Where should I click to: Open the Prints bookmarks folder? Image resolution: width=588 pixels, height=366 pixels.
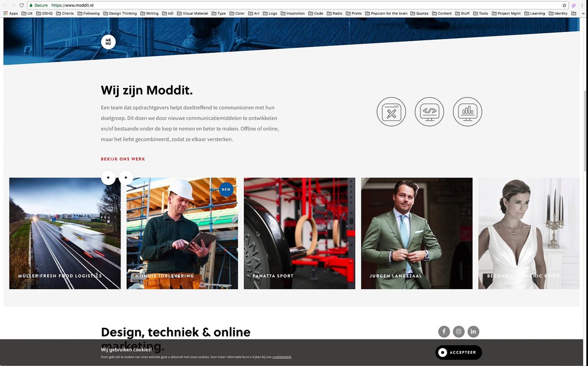[354, 13]
